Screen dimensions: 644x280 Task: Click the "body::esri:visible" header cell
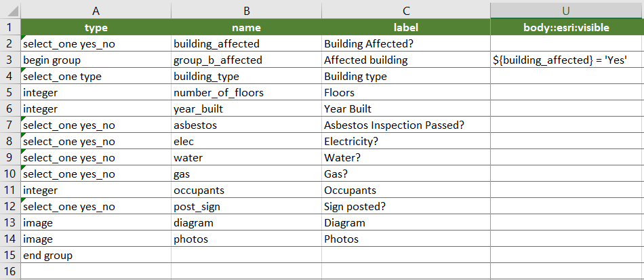point(566,28)
